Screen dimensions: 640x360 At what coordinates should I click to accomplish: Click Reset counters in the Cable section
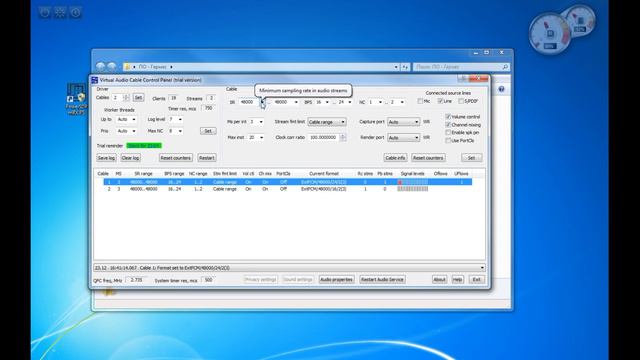(x=428, y=158)
